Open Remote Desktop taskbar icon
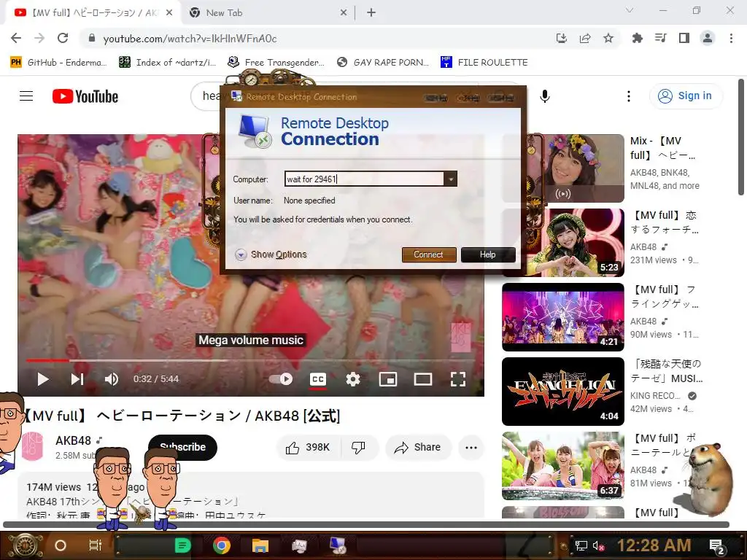This screenshot has height=560, width=747. (338, 545)
